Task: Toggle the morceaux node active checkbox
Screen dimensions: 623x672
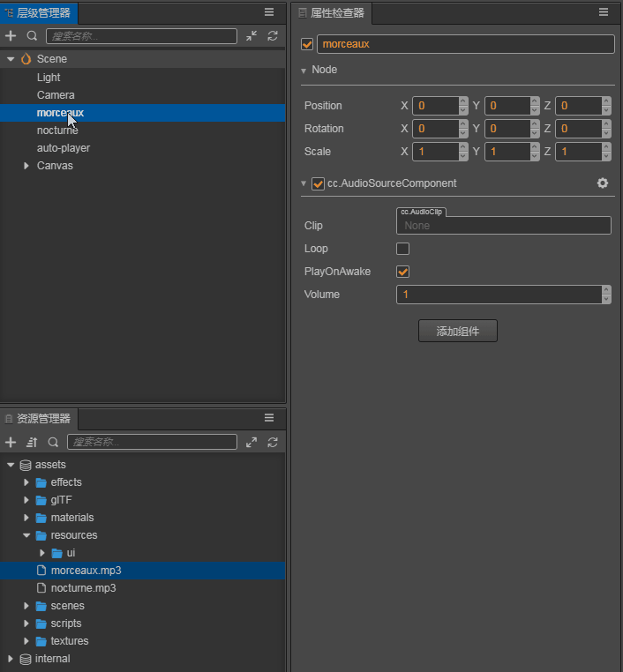Action: (x=307, y=44)
